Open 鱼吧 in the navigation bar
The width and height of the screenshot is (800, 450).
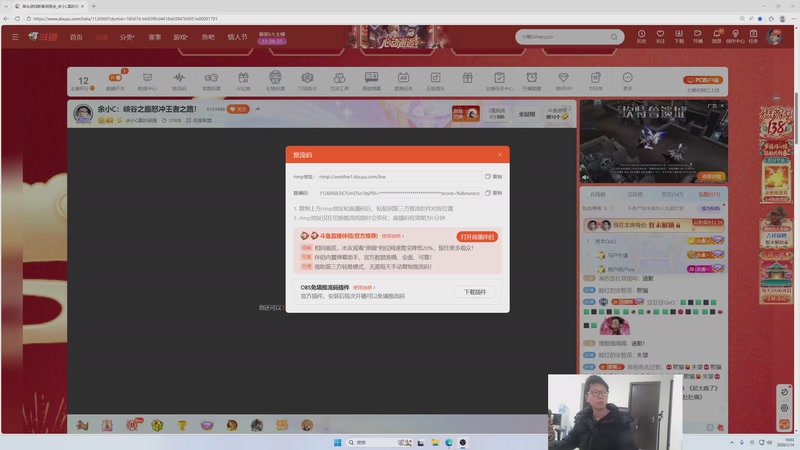(208, 37)
